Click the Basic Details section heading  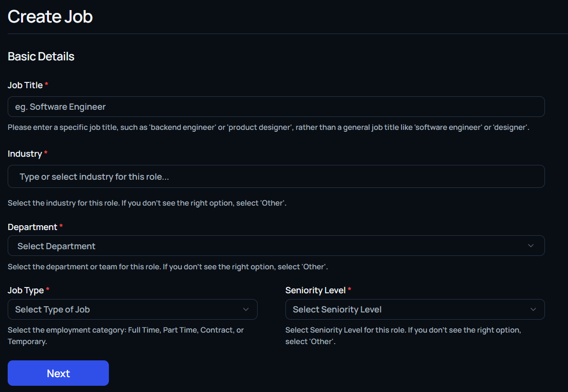41,57
